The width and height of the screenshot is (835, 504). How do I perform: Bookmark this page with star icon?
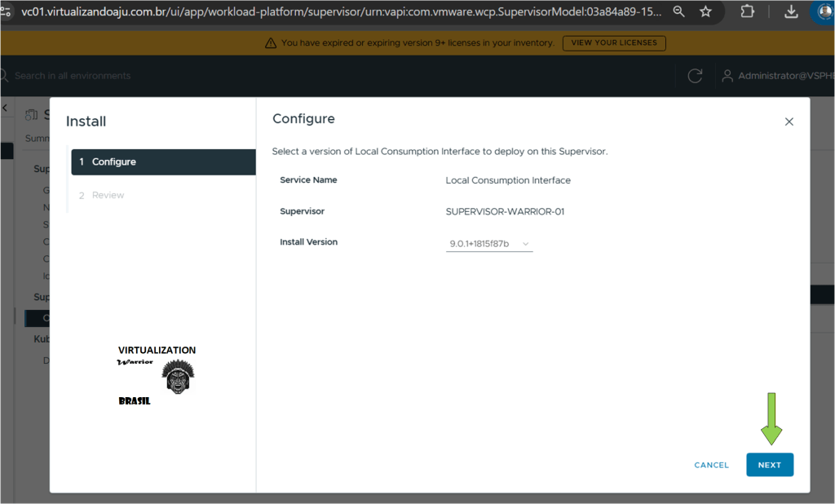click(x=705, y=11)
